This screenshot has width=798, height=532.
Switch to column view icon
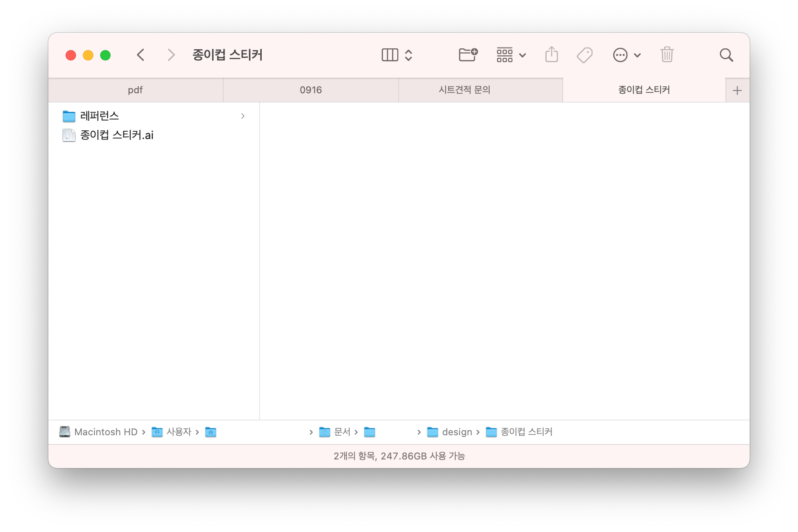(x=390, y=55)
